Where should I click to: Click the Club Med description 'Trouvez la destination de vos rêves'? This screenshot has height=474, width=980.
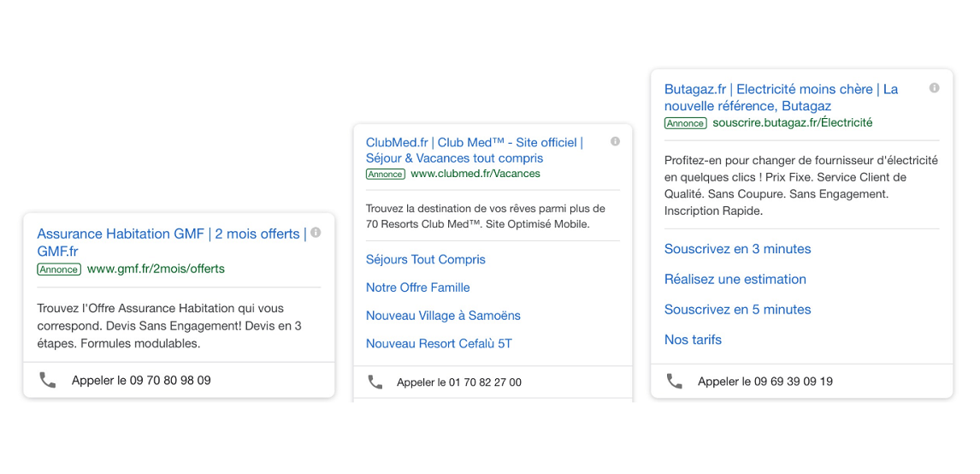tap(486, 216)
